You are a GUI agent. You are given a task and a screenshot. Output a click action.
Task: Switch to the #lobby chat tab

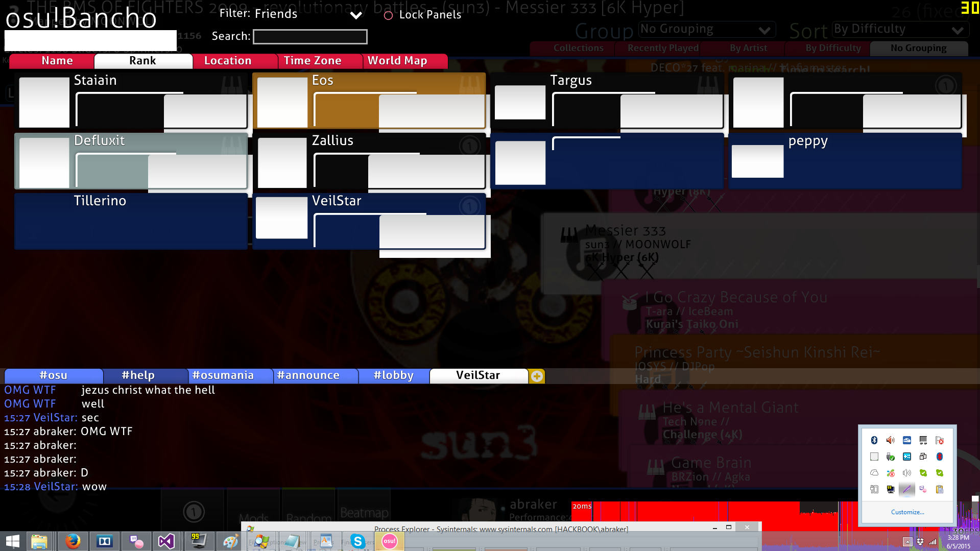coord(393,376)
